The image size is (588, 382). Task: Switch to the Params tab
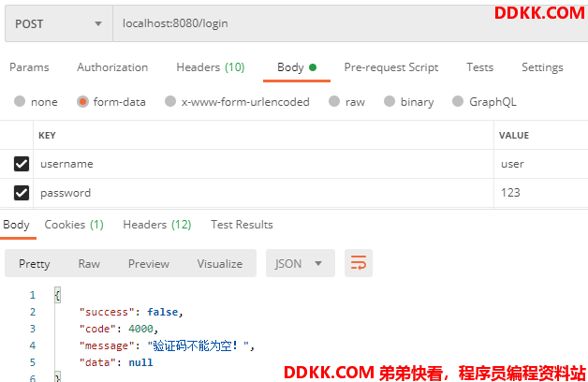[x=29, y=67]
